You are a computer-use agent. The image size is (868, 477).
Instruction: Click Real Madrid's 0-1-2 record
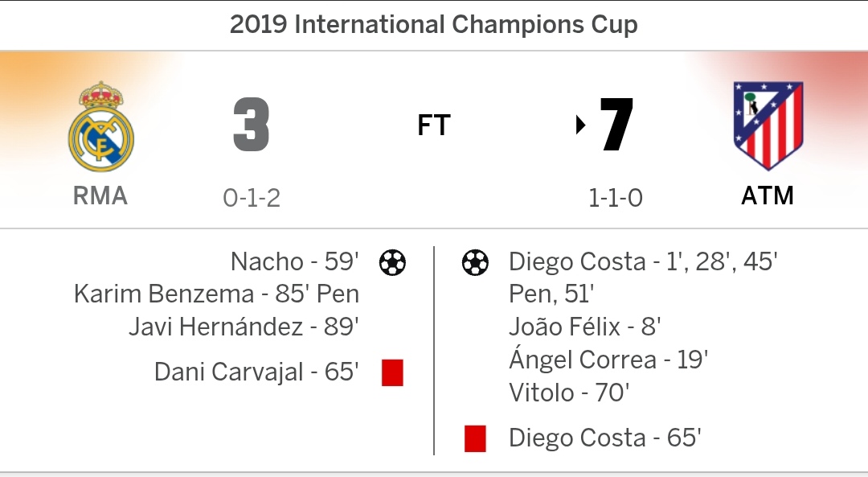252,198
